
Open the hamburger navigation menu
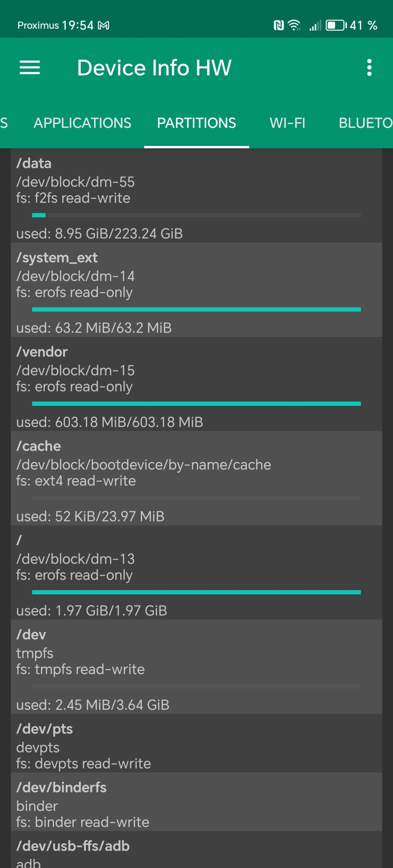click(30, 67)
